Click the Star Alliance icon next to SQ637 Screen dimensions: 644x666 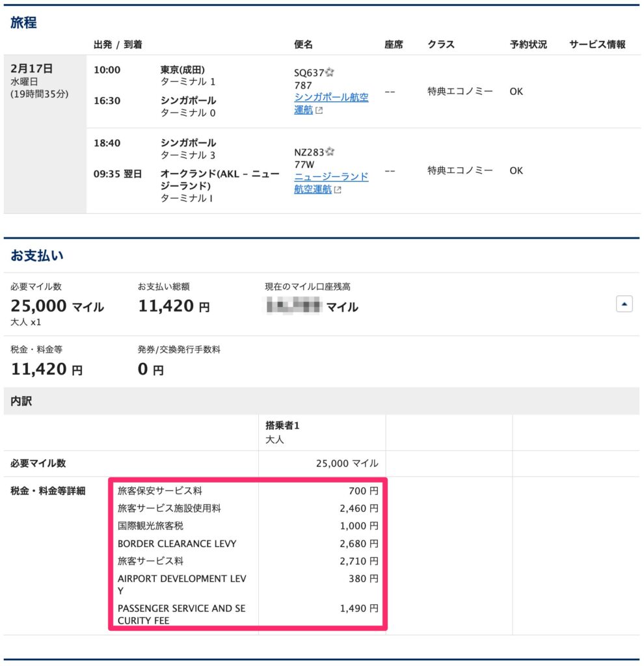tap(330, 72)
